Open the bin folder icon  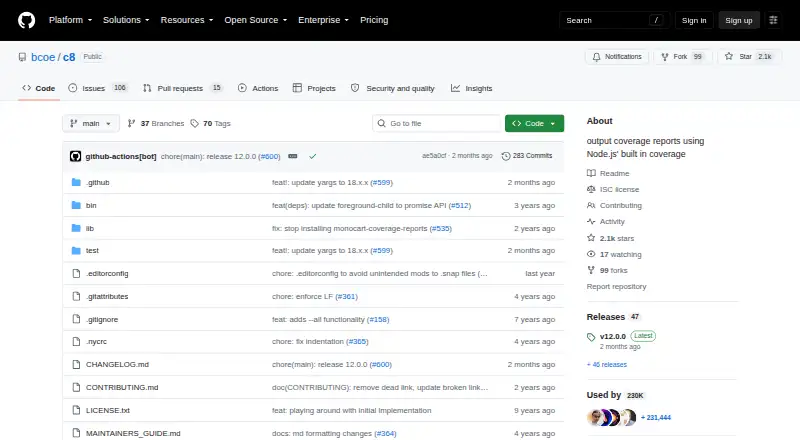coord(76,205)
